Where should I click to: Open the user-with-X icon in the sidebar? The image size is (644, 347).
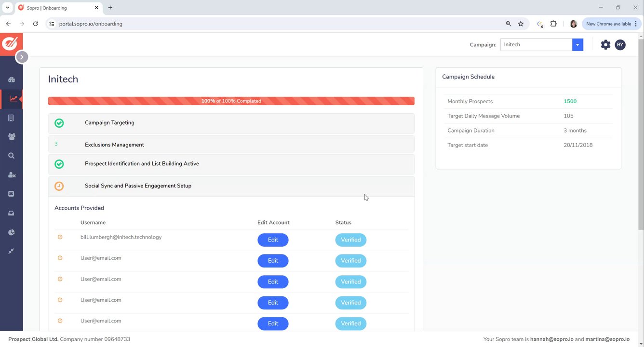click(12, 175)
